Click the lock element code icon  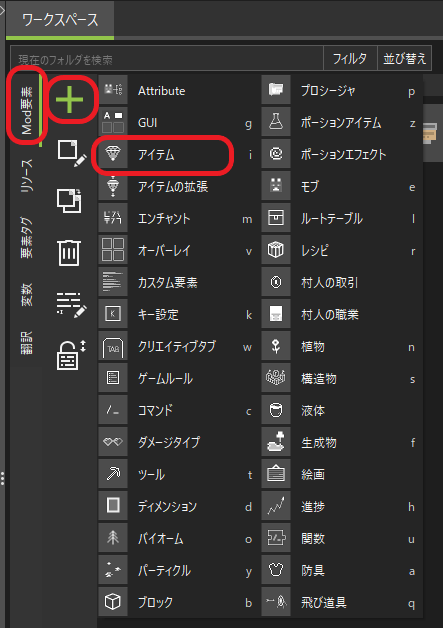(x=71, y=355)
